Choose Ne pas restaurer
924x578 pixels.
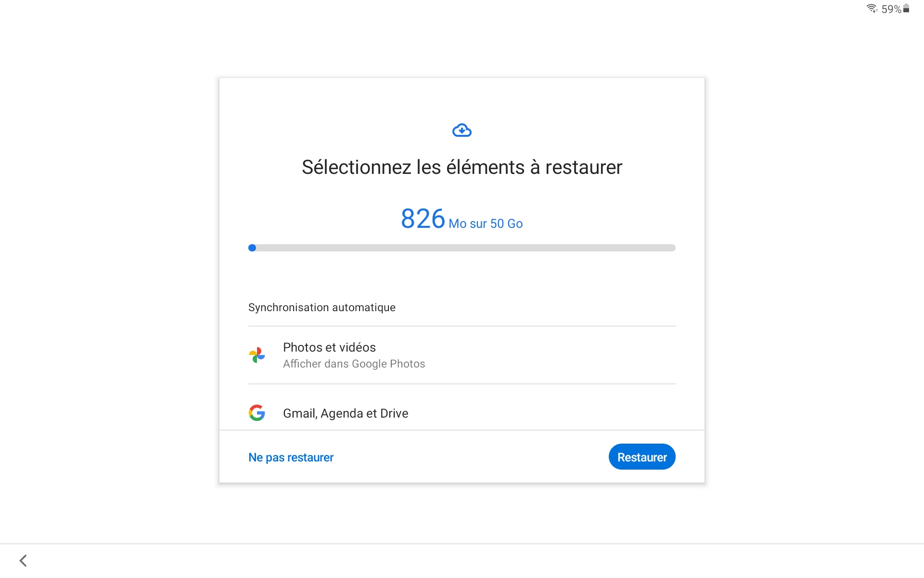291,457
